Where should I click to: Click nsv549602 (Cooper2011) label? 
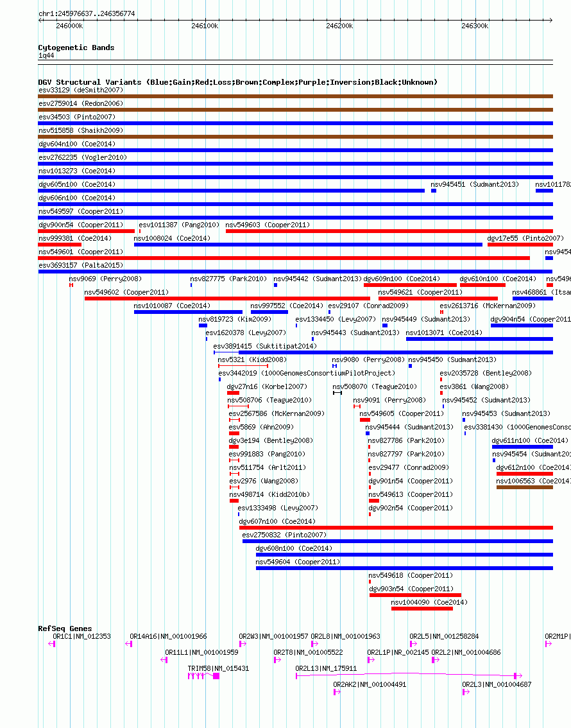point(126,292)
